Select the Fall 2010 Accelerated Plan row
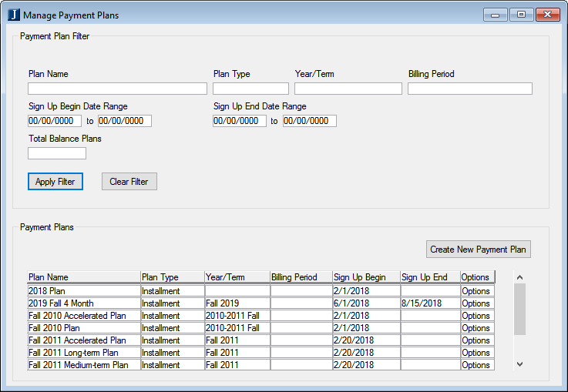The image size is (568, 392). click(x=83, y=316)
